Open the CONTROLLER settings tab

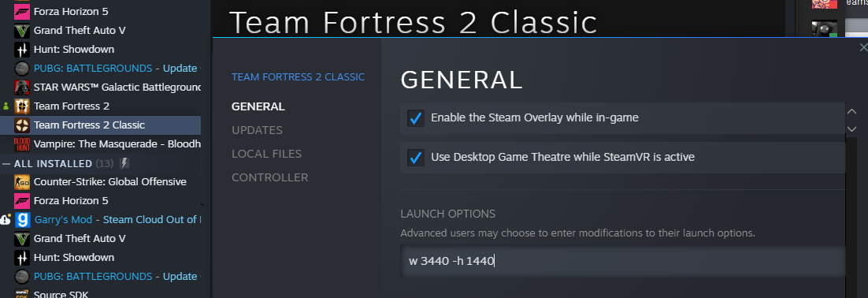pyautogui.click(x=269, y=178)
